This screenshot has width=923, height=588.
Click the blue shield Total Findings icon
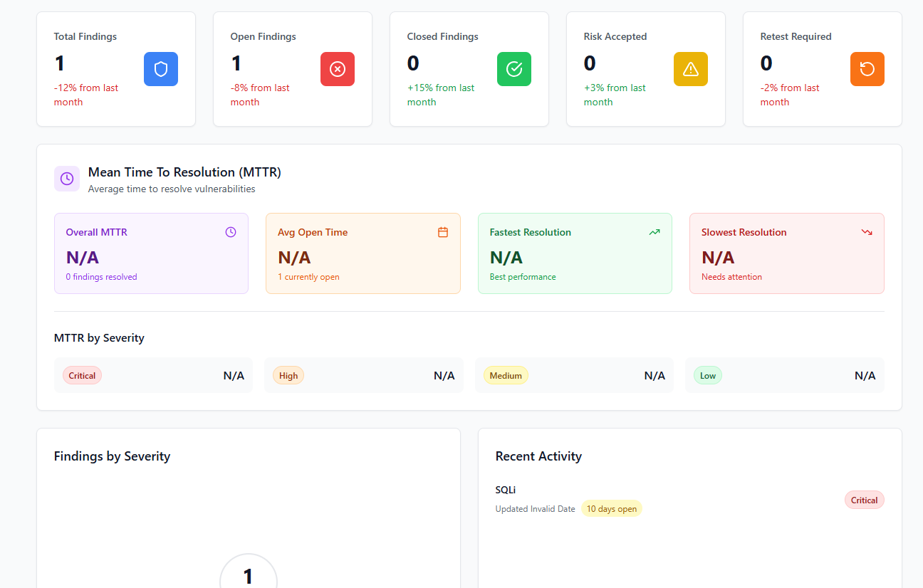pyautogui.click(x=161, y=69)
